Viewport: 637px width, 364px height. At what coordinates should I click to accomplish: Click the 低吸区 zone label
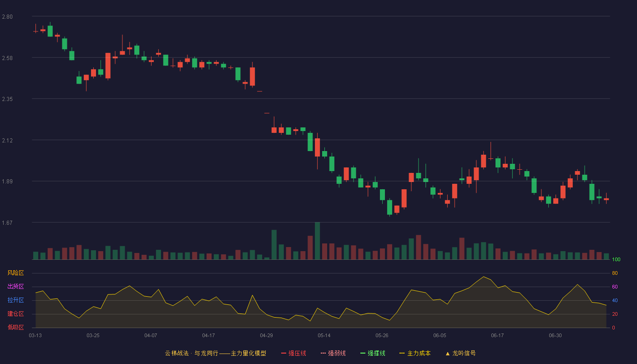(x=15, y=328)
